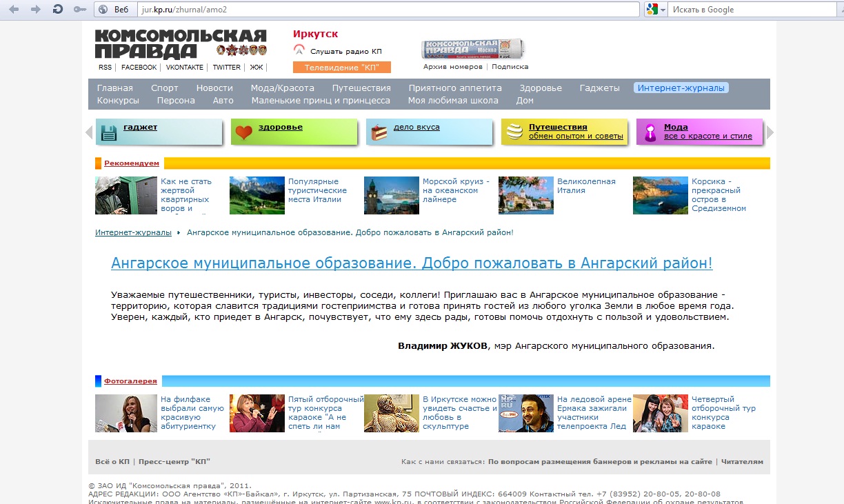Reload the page with the refresh icon

pos(58,10)
